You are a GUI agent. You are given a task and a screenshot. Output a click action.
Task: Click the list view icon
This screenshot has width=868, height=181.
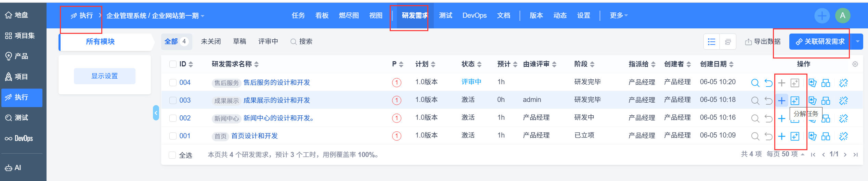[x=712, y=42]
